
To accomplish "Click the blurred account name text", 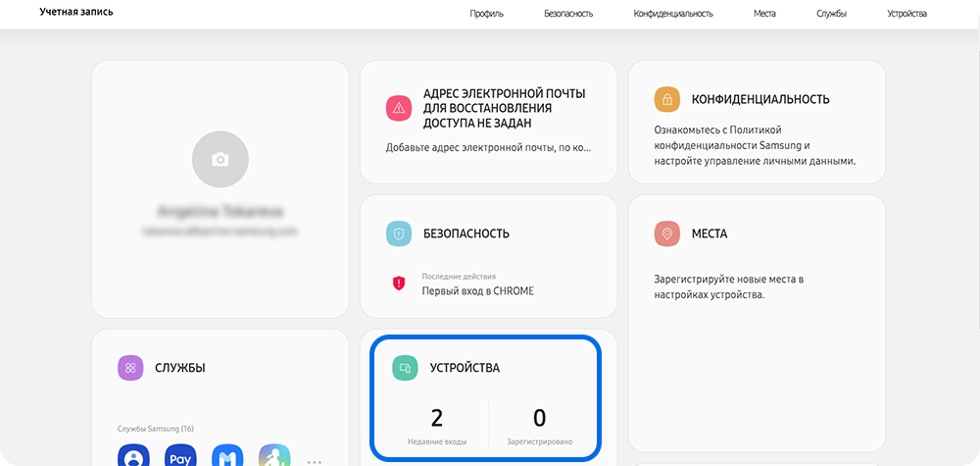I will (220, 212).
